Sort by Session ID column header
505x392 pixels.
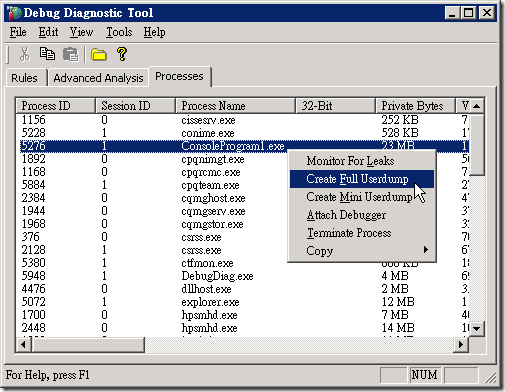coord(135,106)
